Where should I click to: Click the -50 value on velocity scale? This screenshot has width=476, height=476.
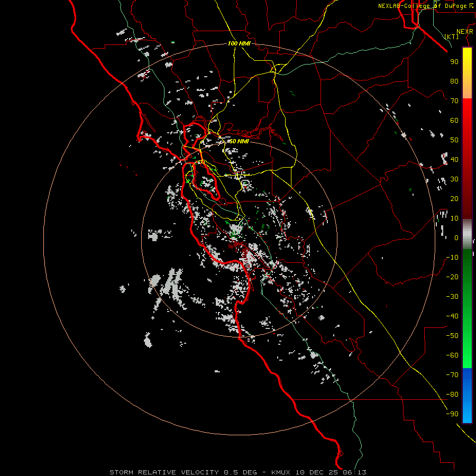click(452, 336)
